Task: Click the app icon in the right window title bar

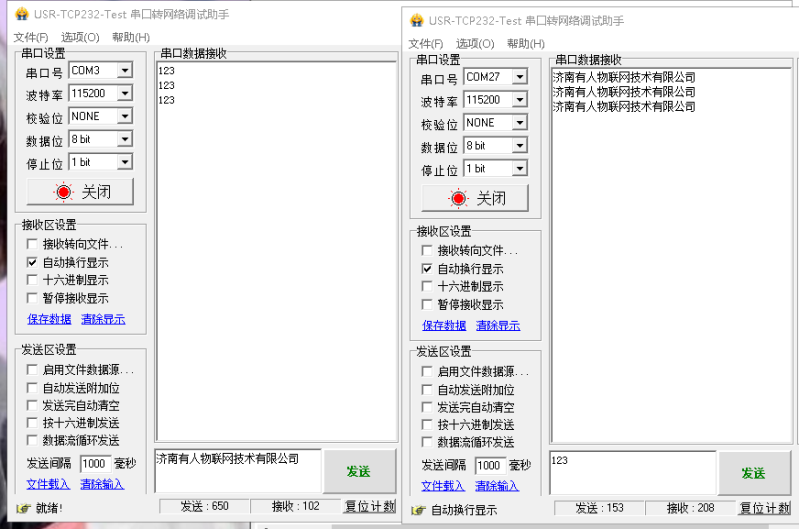Action: pyautogui.click(x=417, y=21)
